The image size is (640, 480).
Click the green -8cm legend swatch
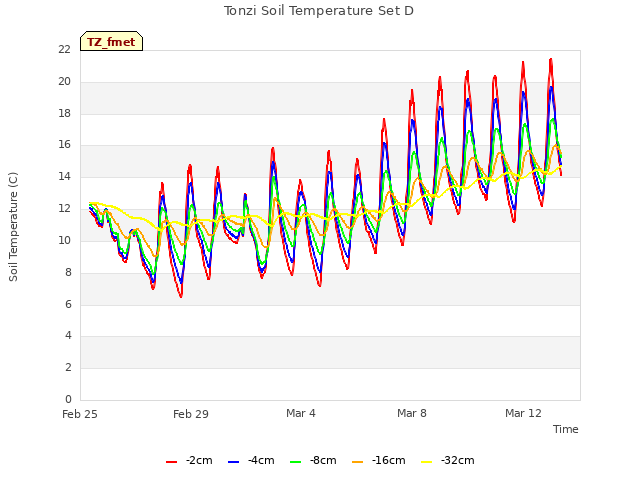coord(296,462)
